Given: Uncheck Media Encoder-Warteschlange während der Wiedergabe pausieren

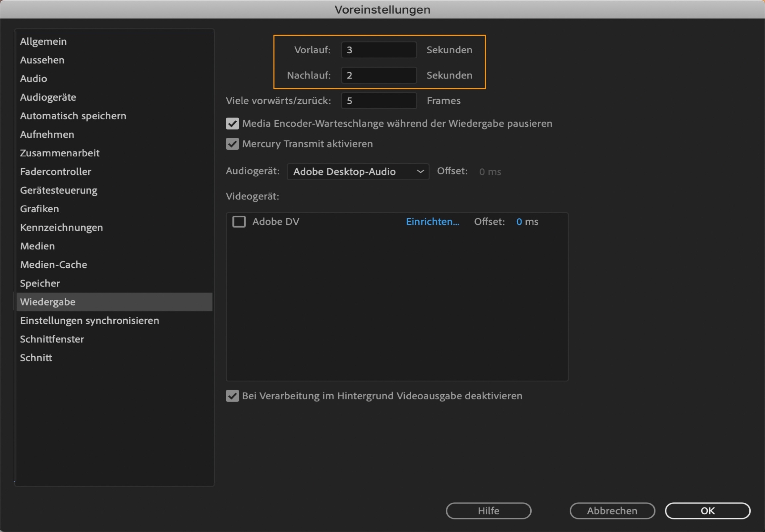Looking at the screenshot, I should (233, 124).
